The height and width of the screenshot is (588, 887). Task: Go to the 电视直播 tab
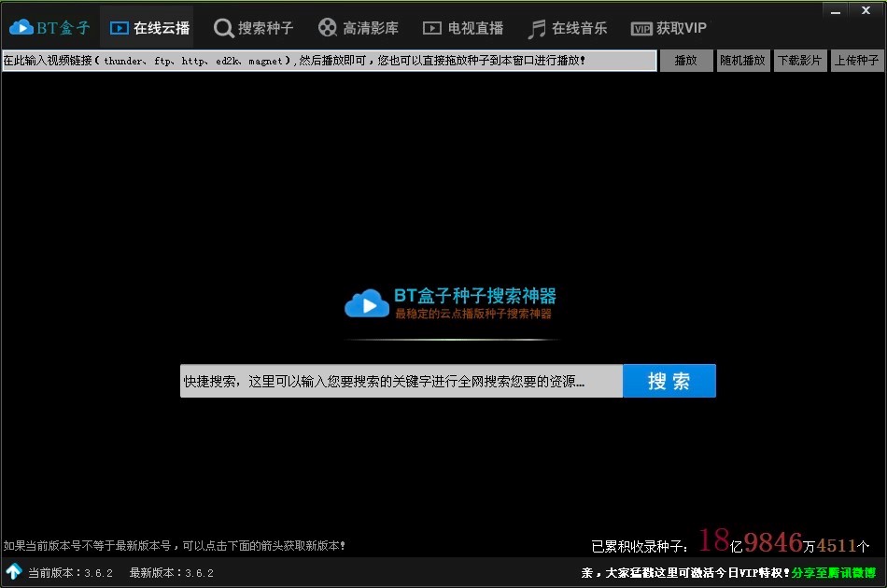(463, 28)
